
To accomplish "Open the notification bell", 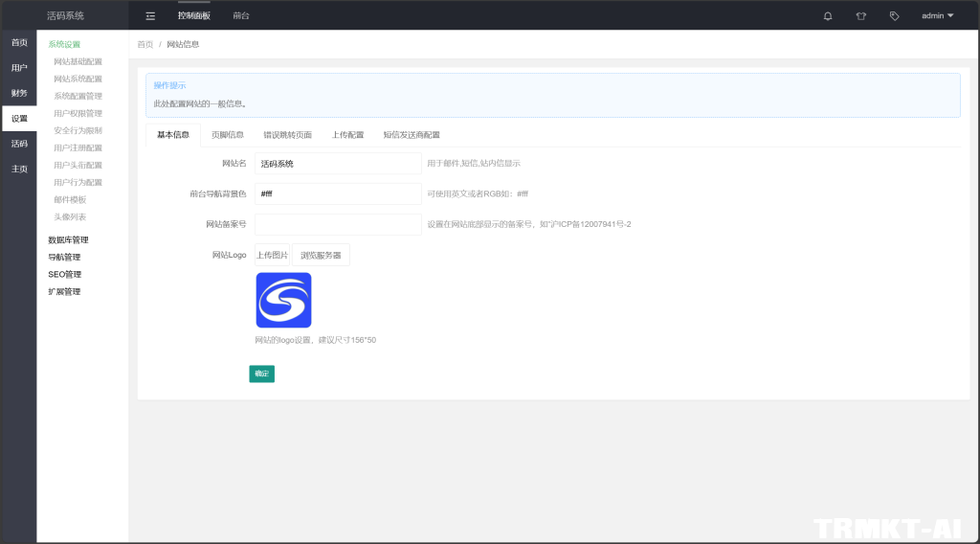I will pos(828,15).
